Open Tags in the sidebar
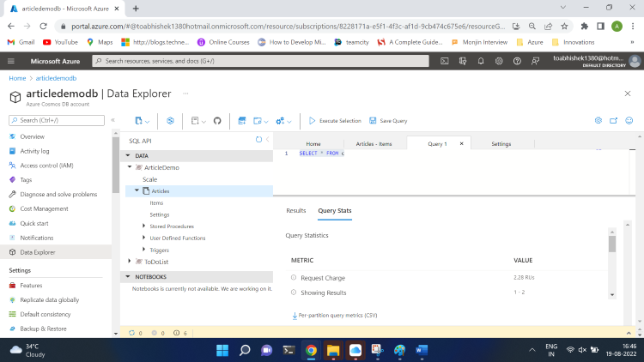Screen dimensions: 644x362 (26, 180)
